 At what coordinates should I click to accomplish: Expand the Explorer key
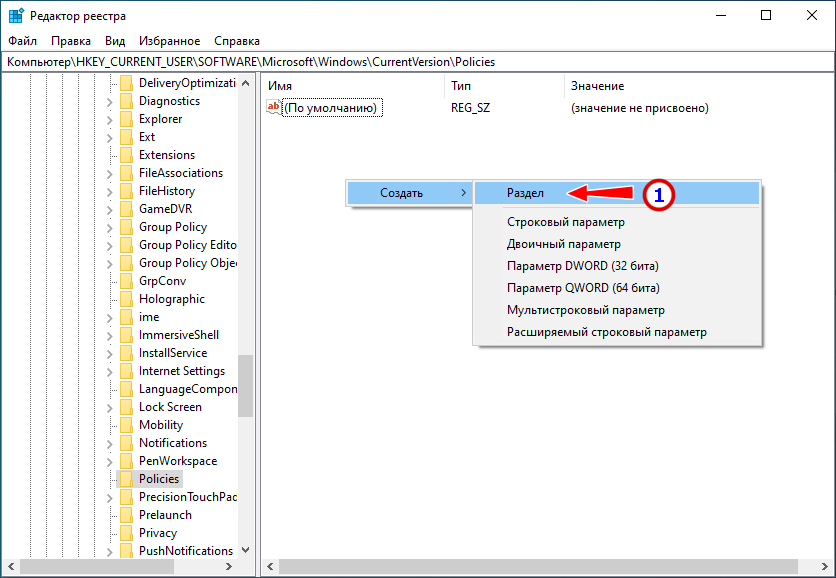coord(109,120)
